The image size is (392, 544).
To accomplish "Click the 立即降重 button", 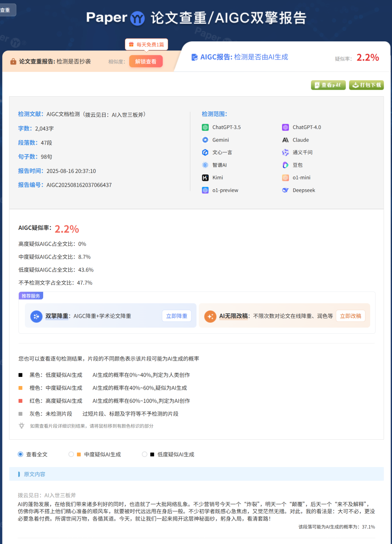I will (x=176, y=316).
